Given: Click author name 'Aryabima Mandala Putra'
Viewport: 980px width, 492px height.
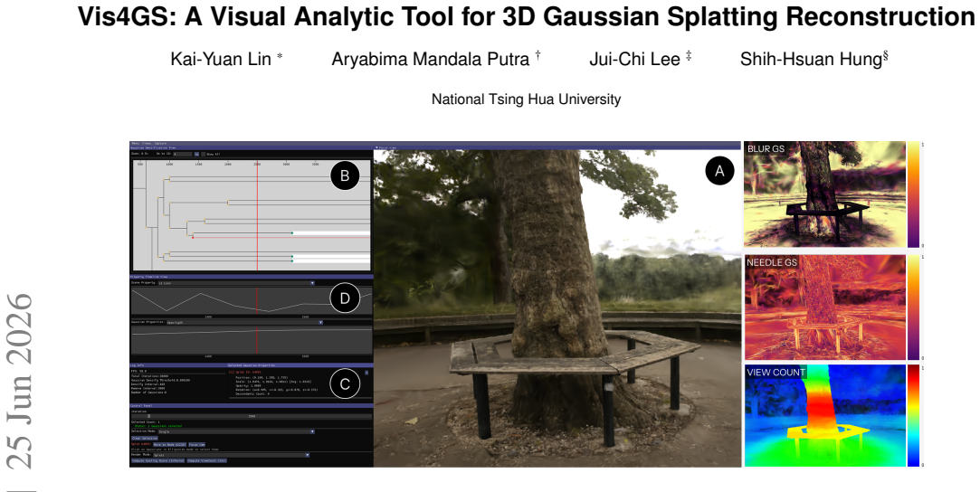Looking at the screenshot, I should click(431, 60).
